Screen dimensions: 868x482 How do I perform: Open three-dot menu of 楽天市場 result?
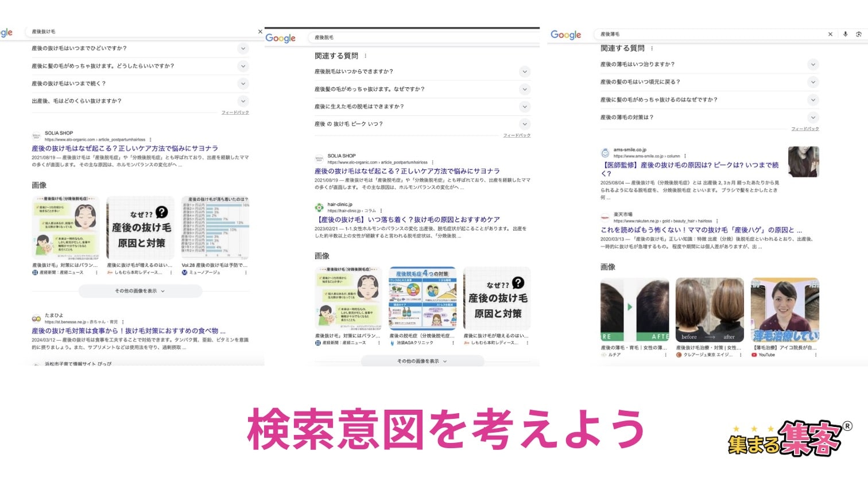pos(717,221)
